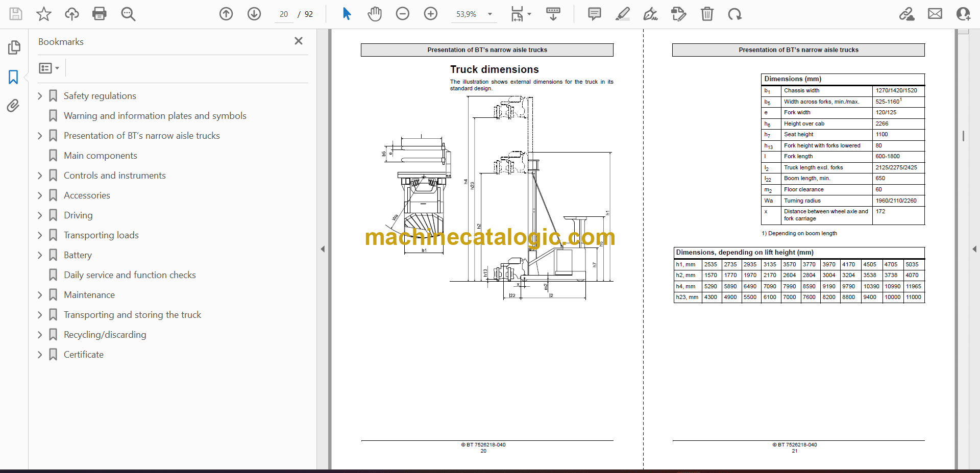Go to previous page arrow
Screen dimensions: 980x473
point(226,14)
